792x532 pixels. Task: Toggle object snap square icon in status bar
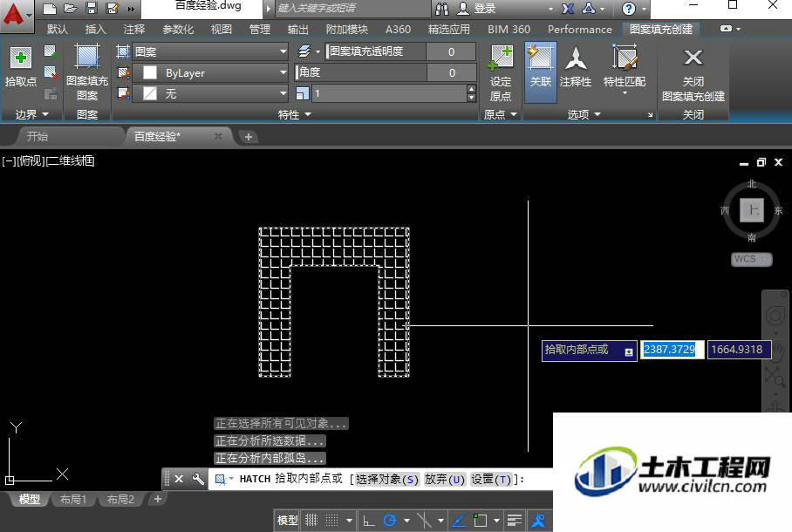tap(480, 521)
